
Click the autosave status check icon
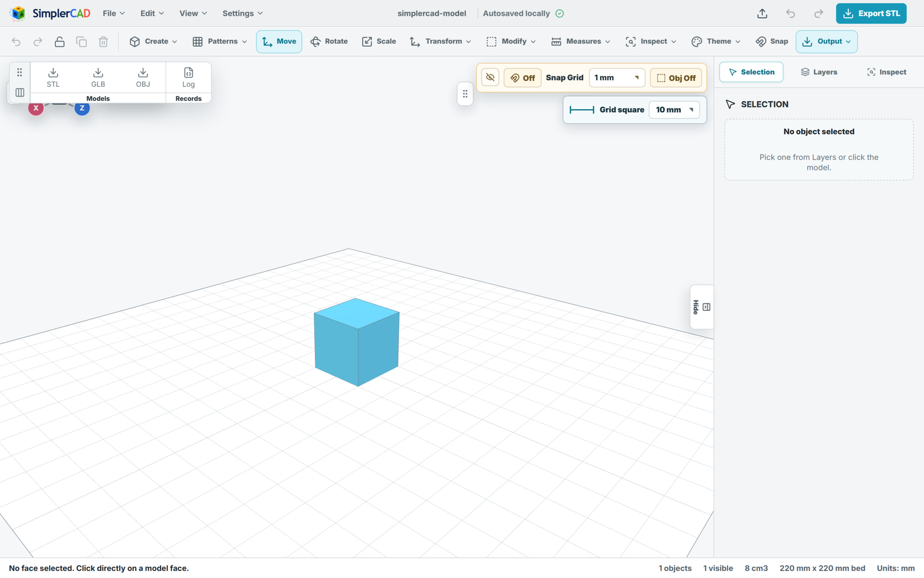[560, 13]
